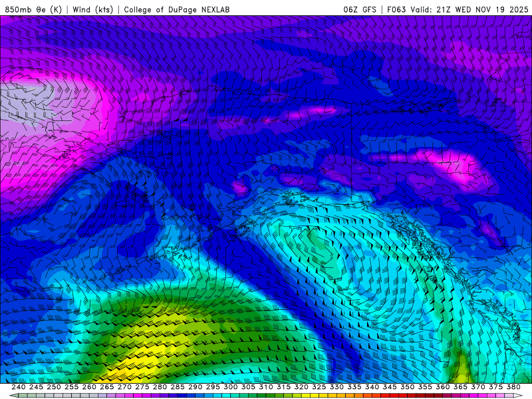Select the 285 scale value
Image resolution: width=532 pixels, height=399 pixels.
click(178, 387)
